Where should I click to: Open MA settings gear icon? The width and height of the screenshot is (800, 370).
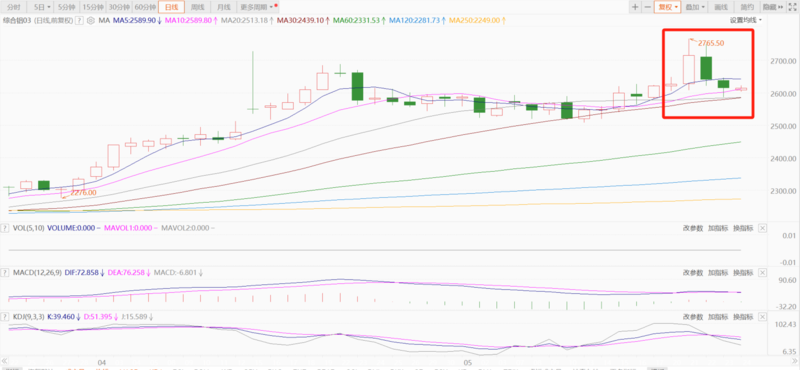tap(91, 21)
